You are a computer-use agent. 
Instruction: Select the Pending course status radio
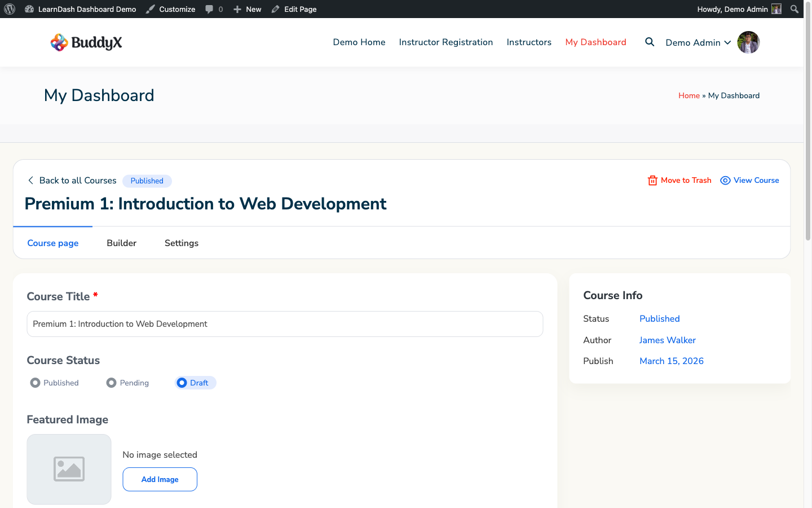(112, 383)
